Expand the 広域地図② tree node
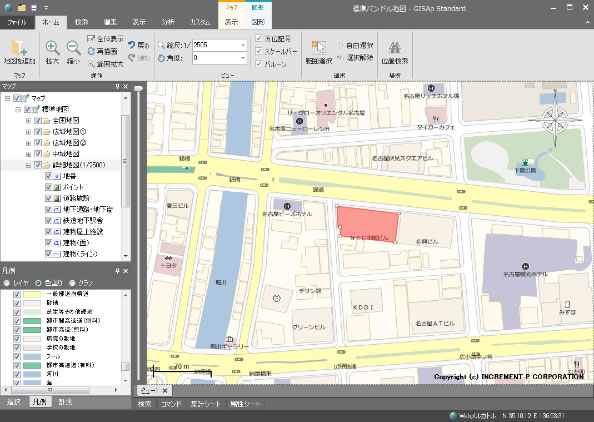The width and height of the screenshot is (594, 422). point(28,143)
